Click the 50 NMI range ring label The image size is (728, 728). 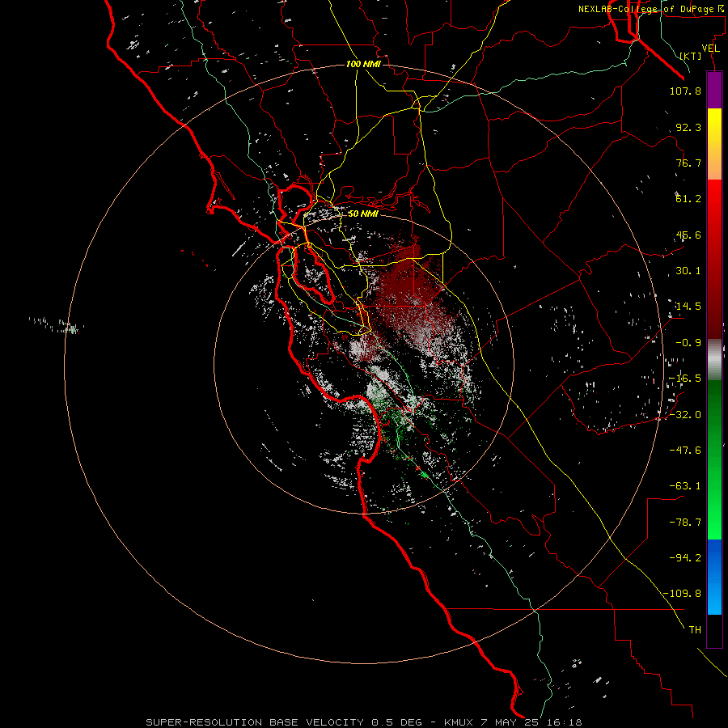click(363, 214)
